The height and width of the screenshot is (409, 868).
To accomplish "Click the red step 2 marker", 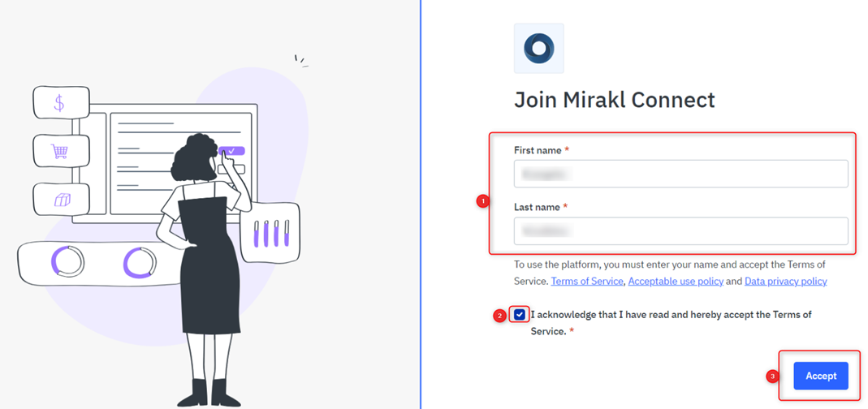I will [499, 316].
